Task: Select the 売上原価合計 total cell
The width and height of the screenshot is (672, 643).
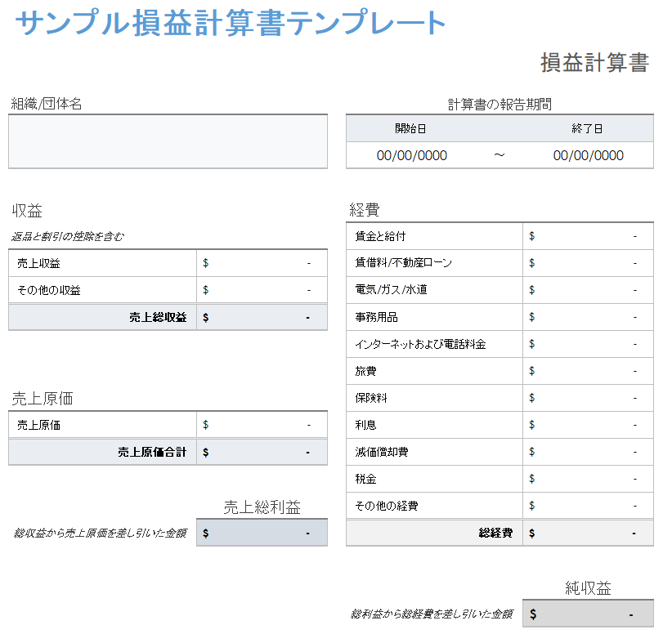Action: click(x=262, y=452)
